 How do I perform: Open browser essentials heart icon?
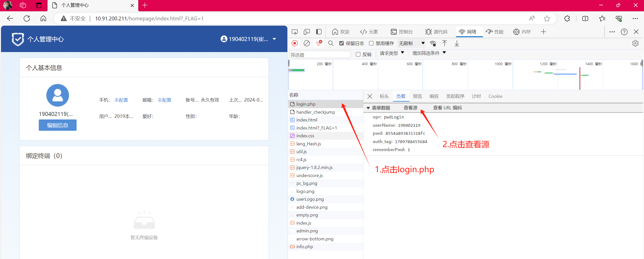[x=619, y=18]
